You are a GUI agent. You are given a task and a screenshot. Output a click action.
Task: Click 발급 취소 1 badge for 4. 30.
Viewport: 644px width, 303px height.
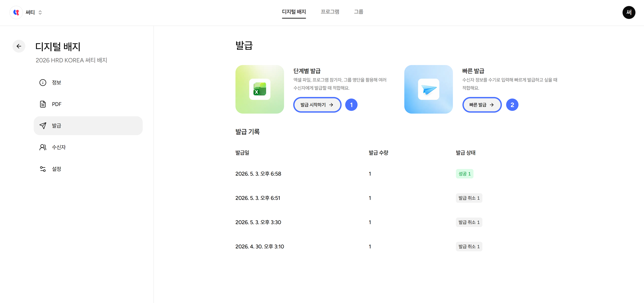469,247
